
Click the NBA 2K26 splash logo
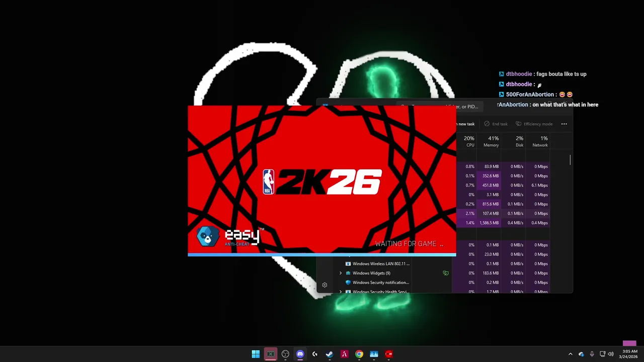(x=322, y=182)
